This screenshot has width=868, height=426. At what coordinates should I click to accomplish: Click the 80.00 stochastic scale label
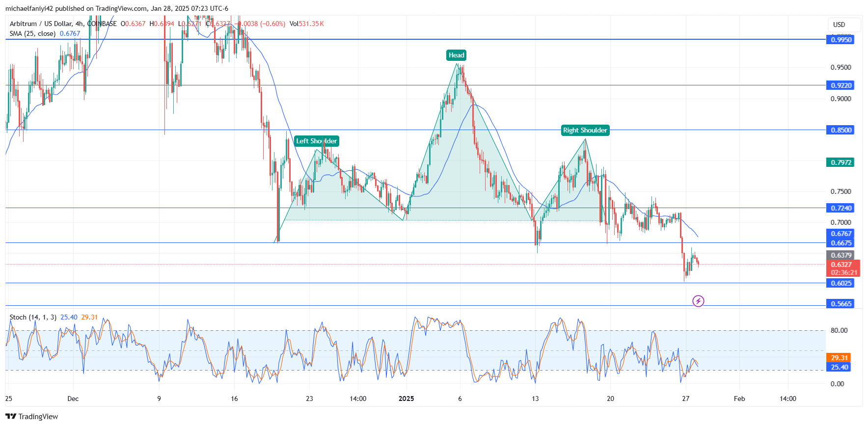(x=839, y=330)
